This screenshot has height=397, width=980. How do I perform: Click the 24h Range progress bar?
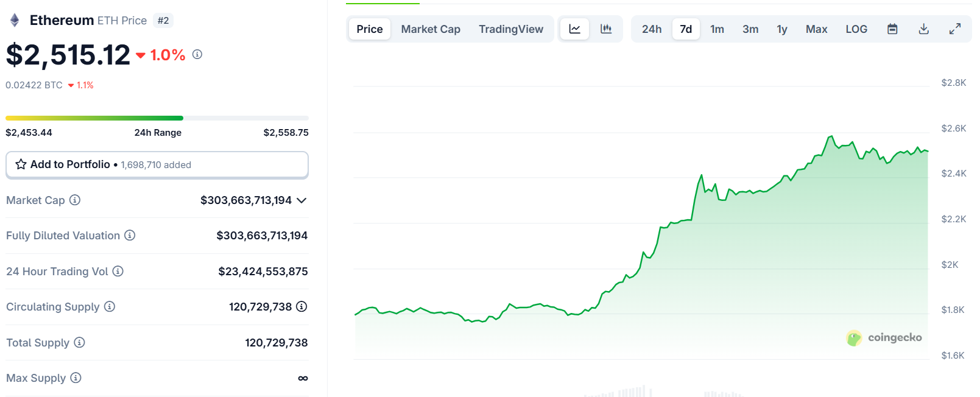pyautogui.click(x=157, y=118)
